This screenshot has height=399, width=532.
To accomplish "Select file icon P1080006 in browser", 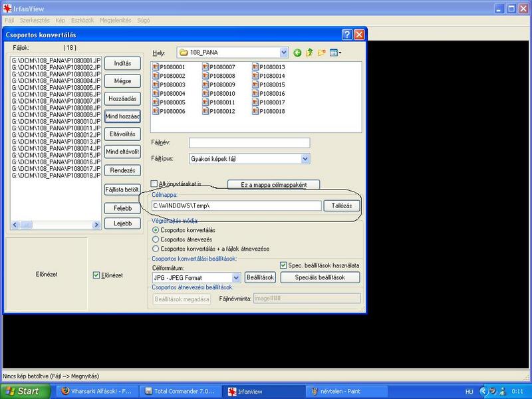I will click(x=156, y=111).
